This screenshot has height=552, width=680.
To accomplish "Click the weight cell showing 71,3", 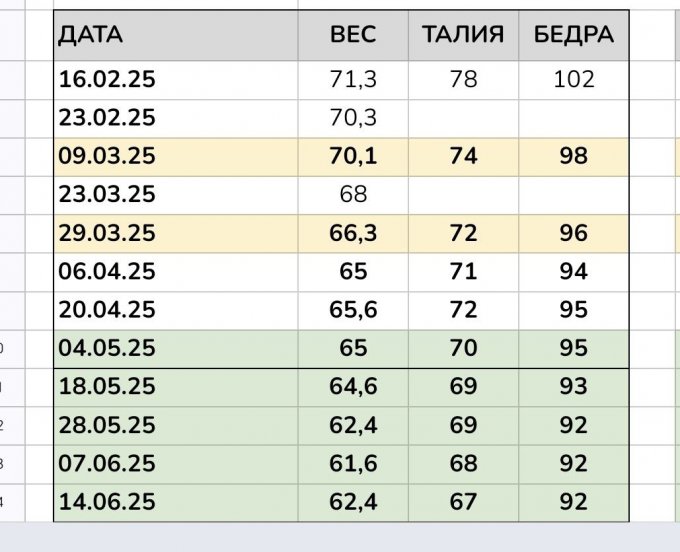I will click(x=353, y=80).
